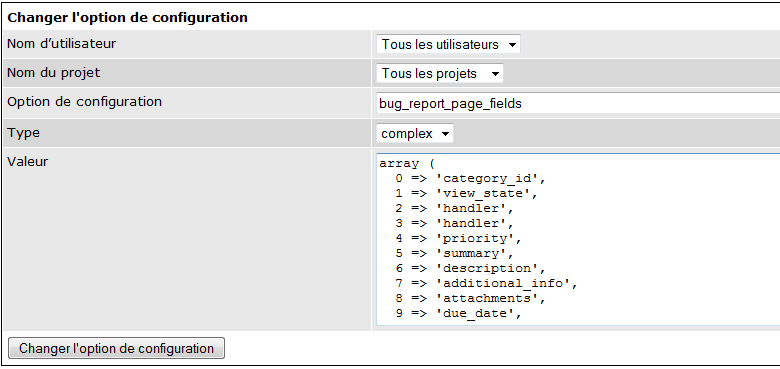Viewport: 780px width, 369px height.
Task: Click the line 0 => 'category_id'
Action: pyautogui.click(x=471, y=179)
